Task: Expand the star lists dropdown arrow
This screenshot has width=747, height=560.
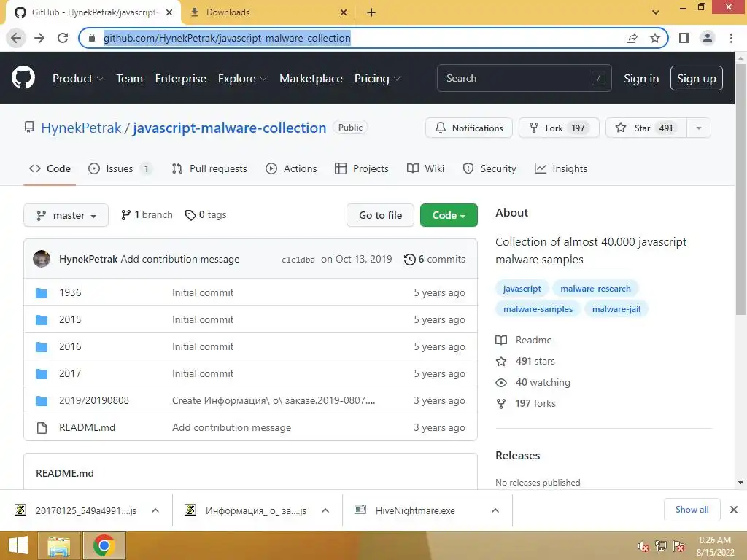Action: (x=698, y=128)
